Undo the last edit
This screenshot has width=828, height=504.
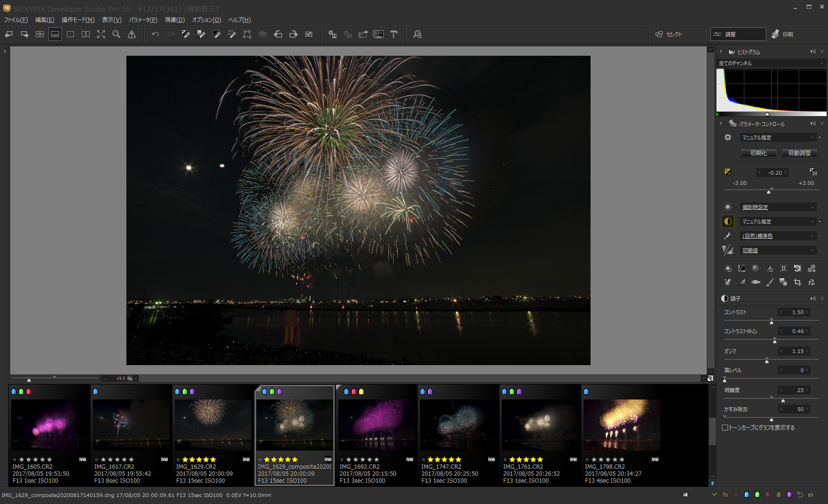156,34
